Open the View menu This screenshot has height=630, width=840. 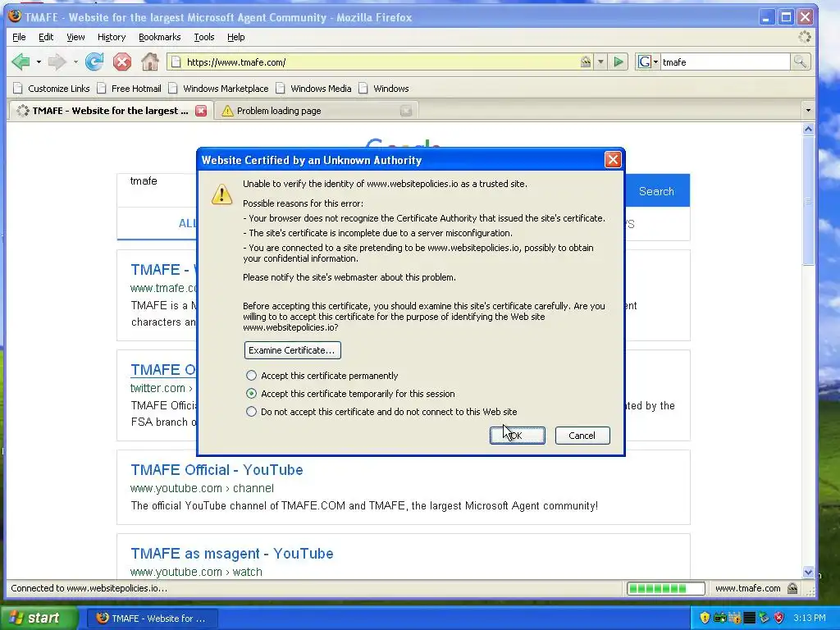pyautogui.click(x=75, y=37)
